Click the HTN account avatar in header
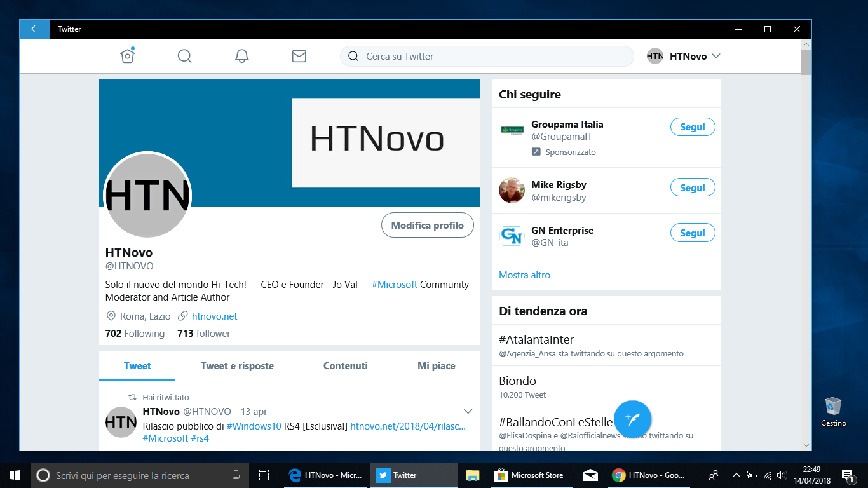This screenshot has height=488, width=868. 655,56
